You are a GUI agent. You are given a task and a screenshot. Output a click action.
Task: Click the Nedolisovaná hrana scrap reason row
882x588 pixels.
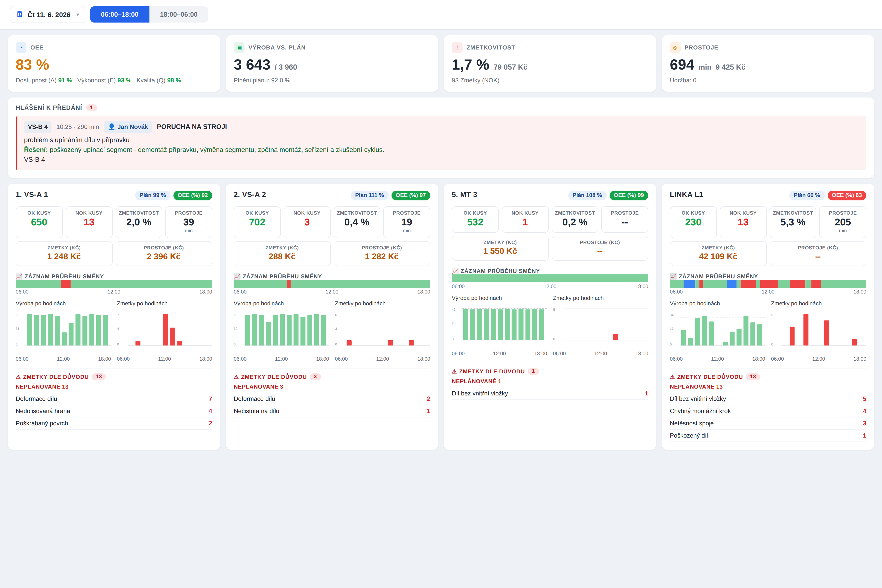(114, 411)
